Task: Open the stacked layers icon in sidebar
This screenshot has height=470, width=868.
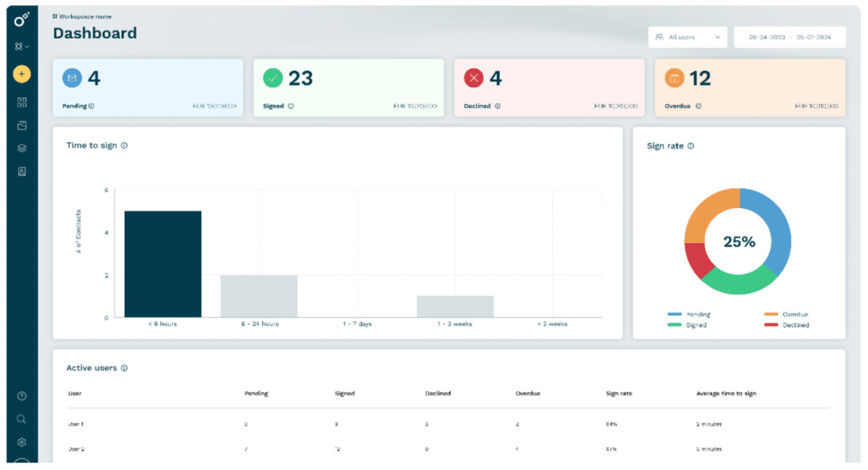Action: point(22,148)
